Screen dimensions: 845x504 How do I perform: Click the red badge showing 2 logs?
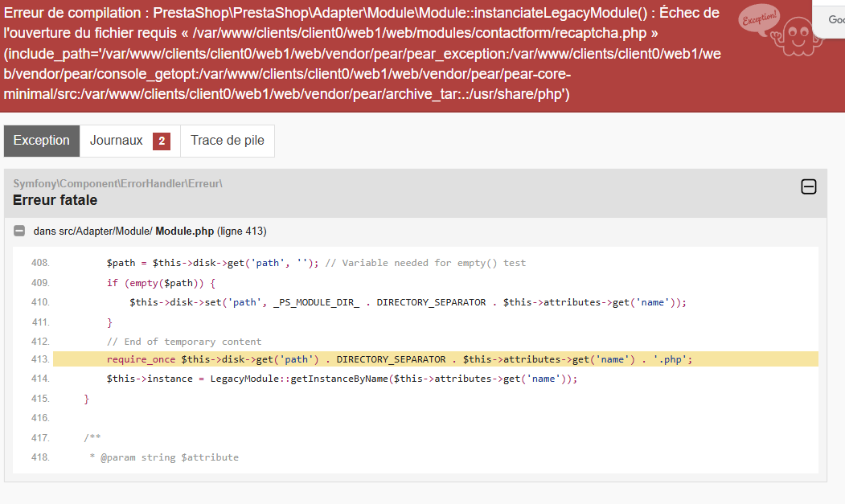tap(162, 141)
